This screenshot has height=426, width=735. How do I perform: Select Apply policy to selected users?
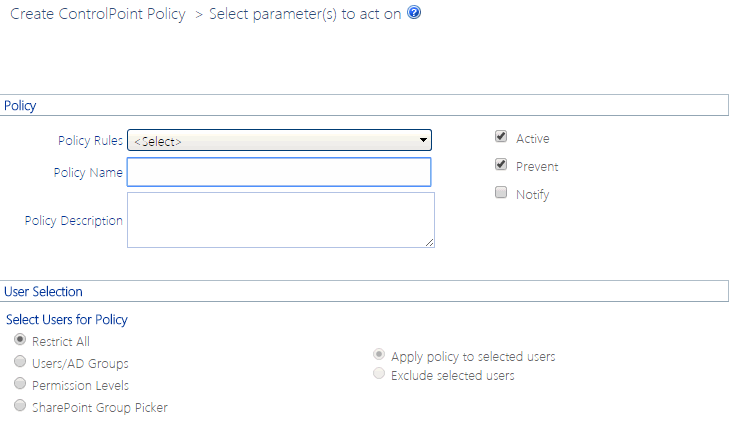tap(379, 355)
